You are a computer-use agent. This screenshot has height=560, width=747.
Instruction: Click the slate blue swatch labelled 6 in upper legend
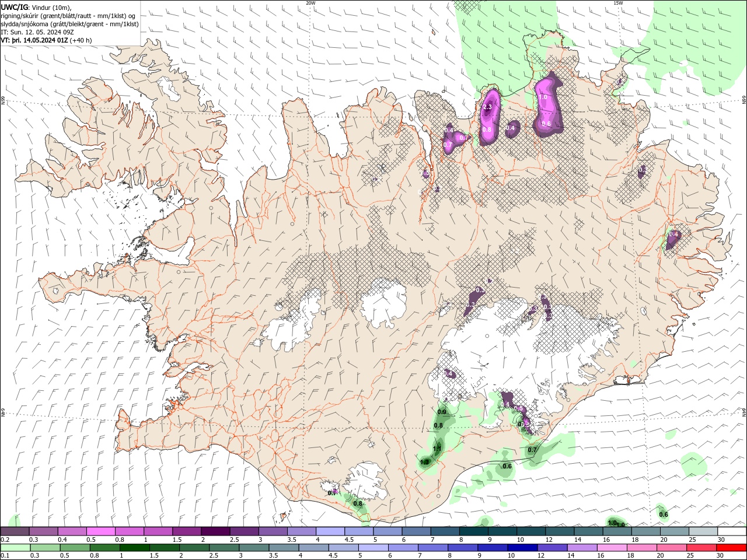click(x=416, y=531)
